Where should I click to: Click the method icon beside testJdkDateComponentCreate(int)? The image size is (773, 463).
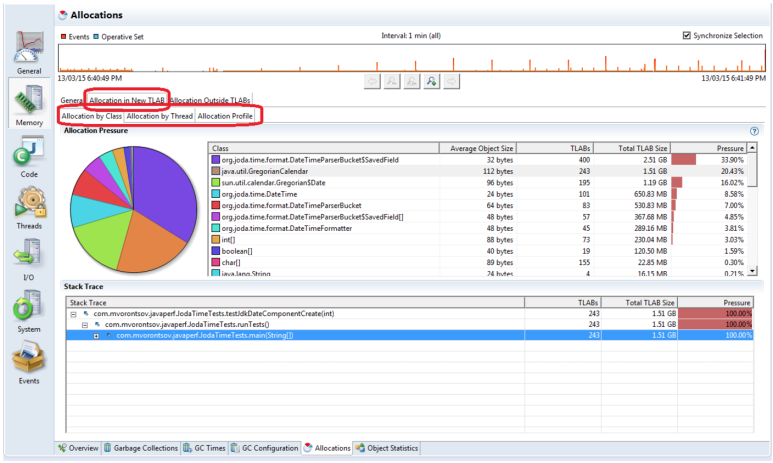pos(86,314)
